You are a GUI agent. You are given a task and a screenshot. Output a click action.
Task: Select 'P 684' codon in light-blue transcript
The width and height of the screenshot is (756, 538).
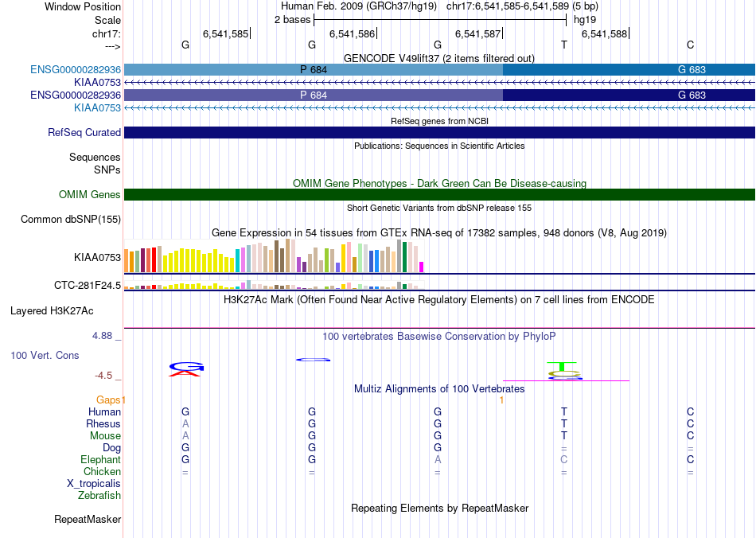tap(314, 69)
